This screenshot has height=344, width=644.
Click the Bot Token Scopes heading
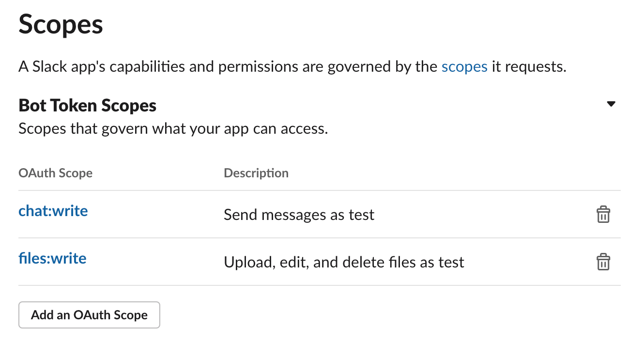coord(88,105)
